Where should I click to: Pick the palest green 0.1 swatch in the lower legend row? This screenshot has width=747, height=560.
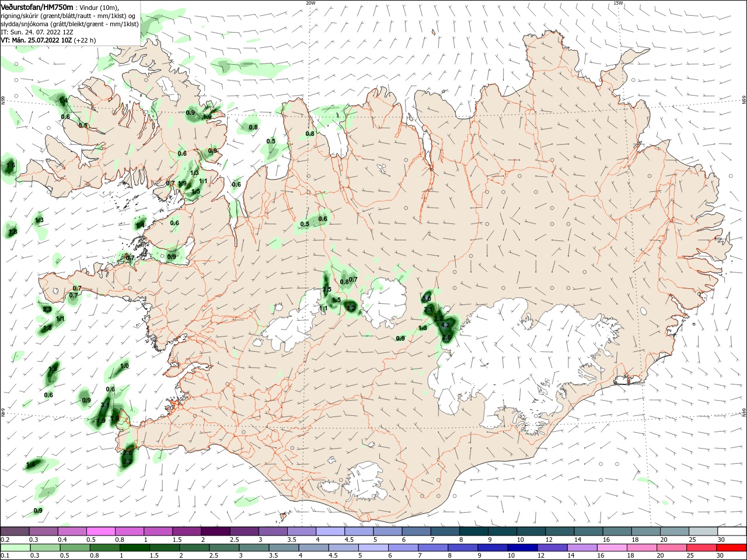(15, 548)
